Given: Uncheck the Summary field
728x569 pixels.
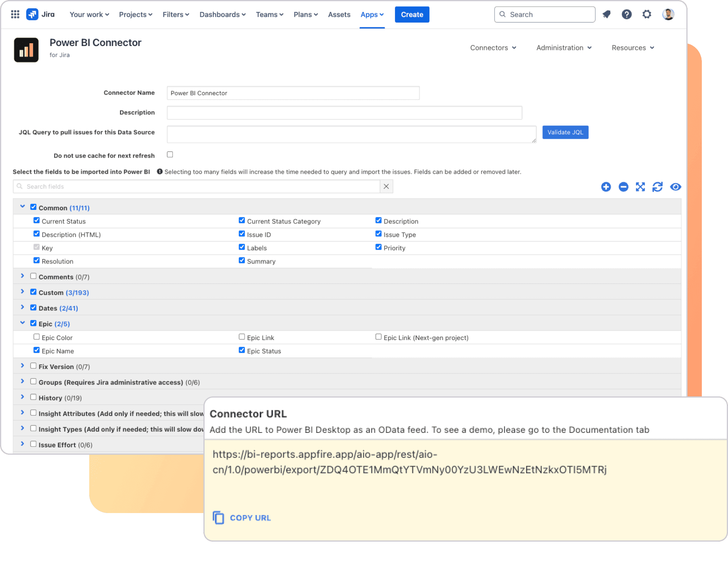Looking at the screenshot, I should click(x=242, y=260).
